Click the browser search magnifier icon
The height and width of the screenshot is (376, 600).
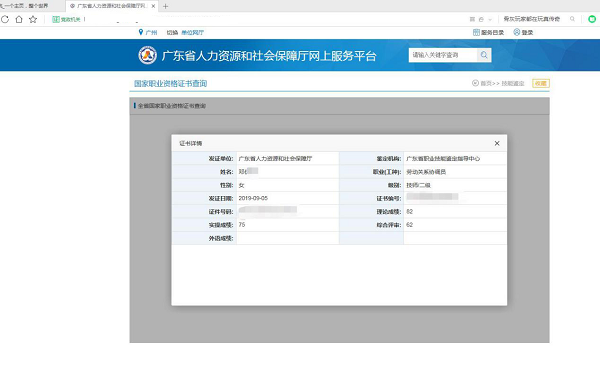(x=572, y=19)
